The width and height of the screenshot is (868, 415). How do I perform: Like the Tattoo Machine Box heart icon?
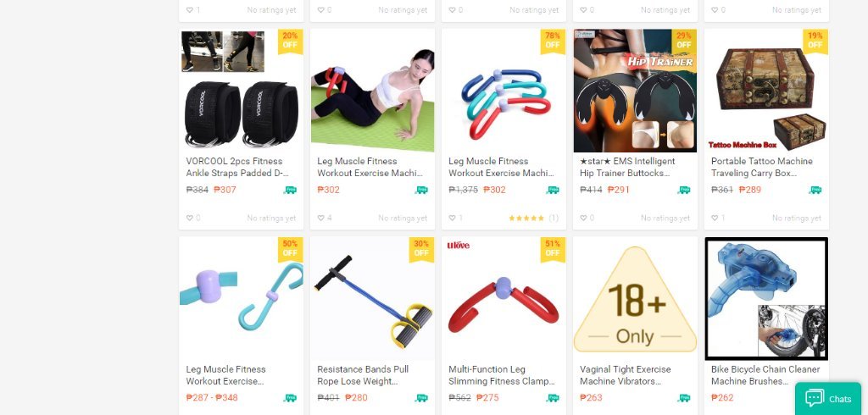point(714,218)
